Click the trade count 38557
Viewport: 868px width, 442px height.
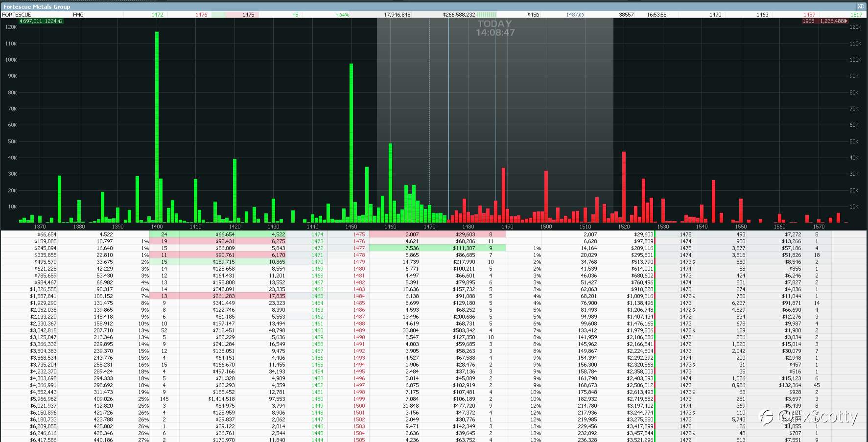click(626, 15)
